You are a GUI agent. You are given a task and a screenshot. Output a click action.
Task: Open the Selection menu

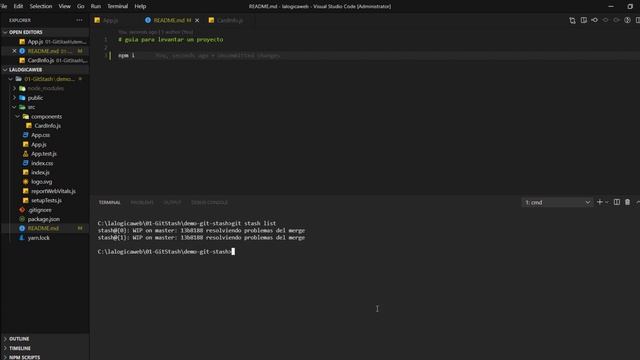click(x=41, y=6)
